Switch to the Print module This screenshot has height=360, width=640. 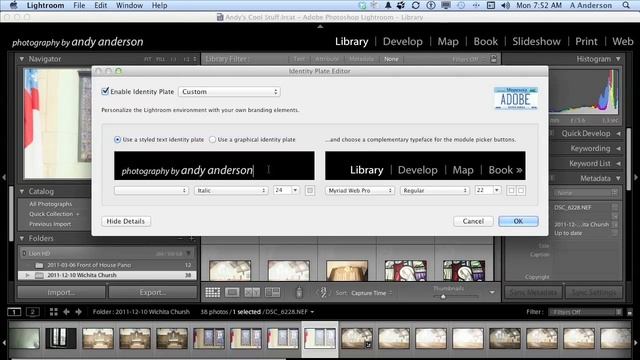tap(586, 41)
